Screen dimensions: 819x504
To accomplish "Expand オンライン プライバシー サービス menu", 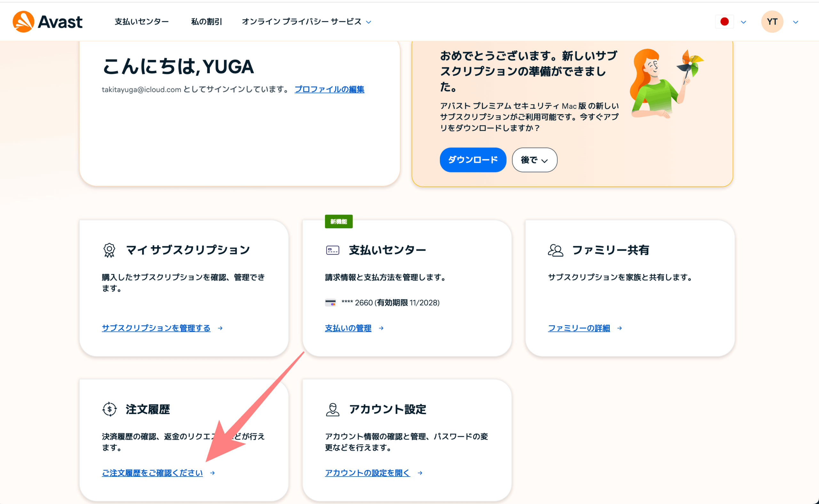I will 306,22.
